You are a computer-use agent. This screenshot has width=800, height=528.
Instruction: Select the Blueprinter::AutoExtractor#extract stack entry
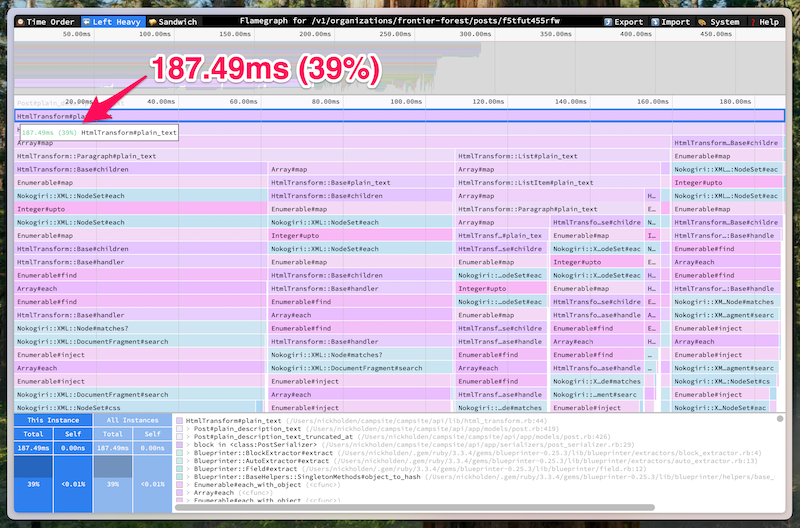coord(261,461)
